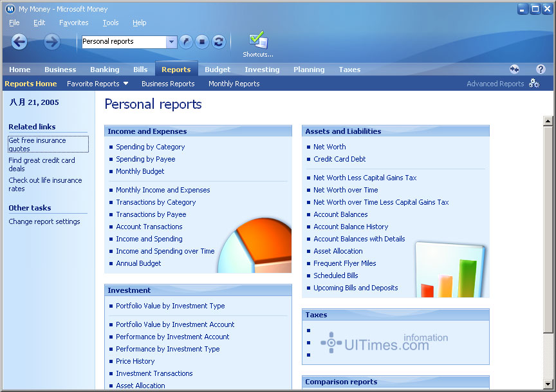This screenshot has width=556, height=392.
Task: Select the Reports tab
Action: (176, 70)
